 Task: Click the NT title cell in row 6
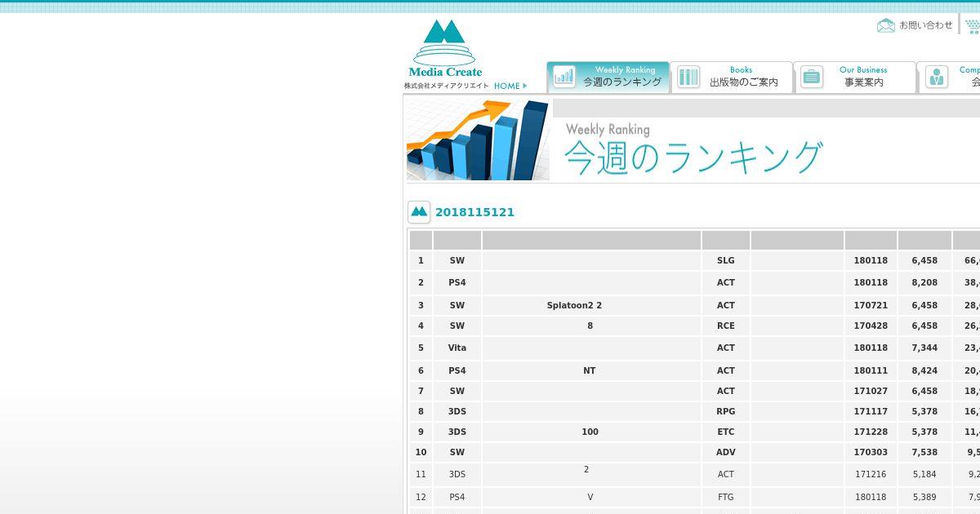coord(591,370)
